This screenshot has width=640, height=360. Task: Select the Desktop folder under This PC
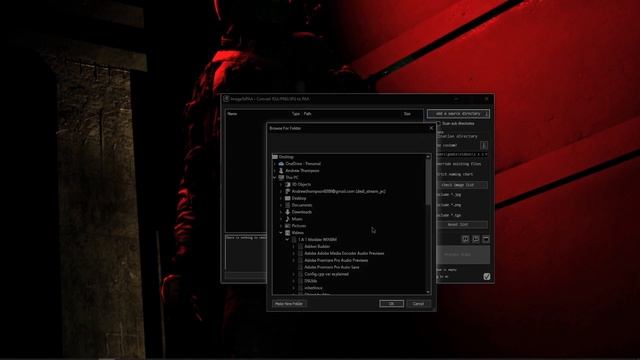[299, 198]
